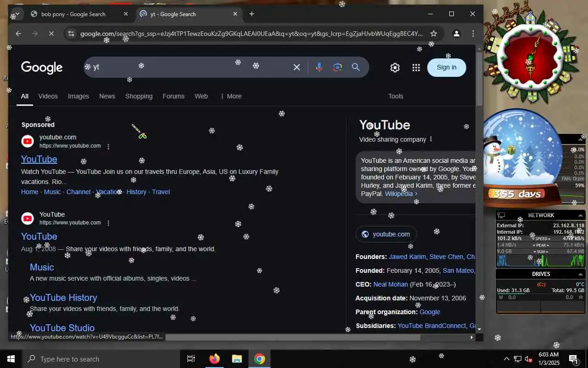
Task: Close the "yt - Google Search" tab
Action: coord(235,14)
